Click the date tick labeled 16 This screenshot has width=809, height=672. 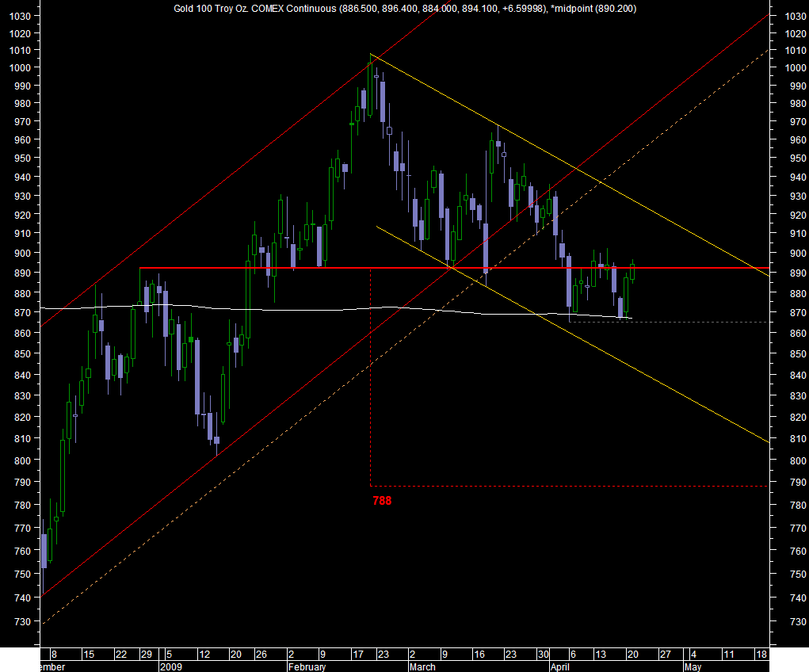[x=479, y=655]
